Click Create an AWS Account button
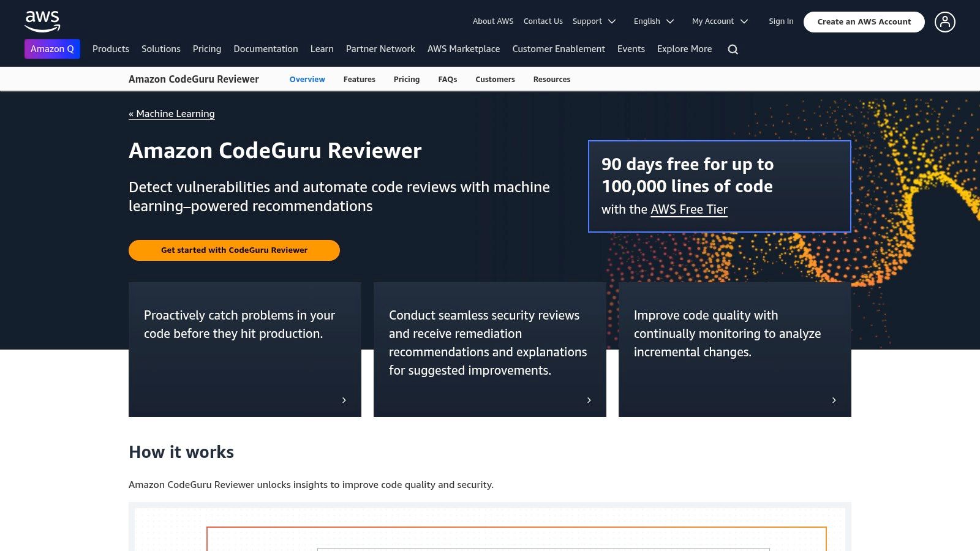 click(864, 22)
